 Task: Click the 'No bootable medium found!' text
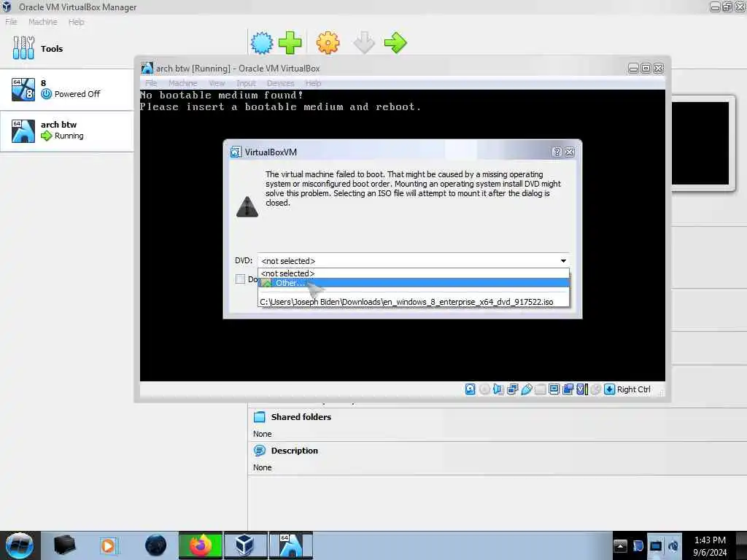[x=222, y=96]
